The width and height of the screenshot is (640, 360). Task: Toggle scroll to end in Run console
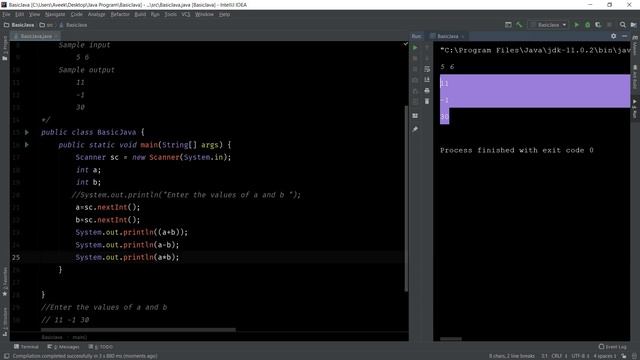pos(427,80)
